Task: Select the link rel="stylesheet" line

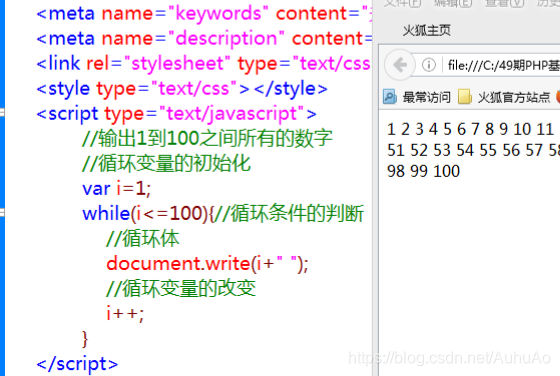Action: [x=203, y=64]
